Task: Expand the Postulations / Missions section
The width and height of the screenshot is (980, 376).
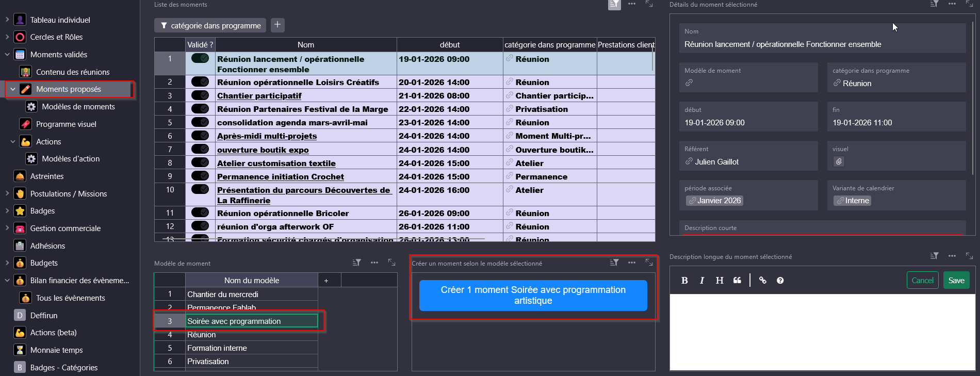Action: click(x=7, y=193)
